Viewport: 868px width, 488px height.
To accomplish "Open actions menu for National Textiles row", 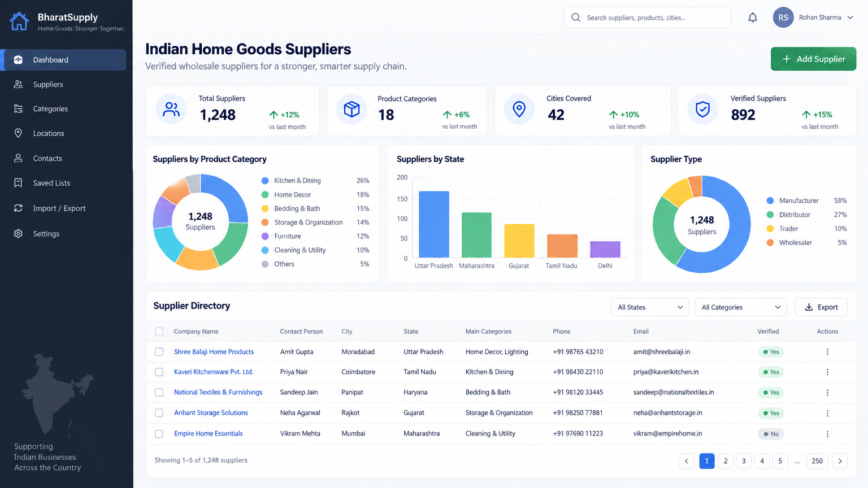I will [827, 393].
